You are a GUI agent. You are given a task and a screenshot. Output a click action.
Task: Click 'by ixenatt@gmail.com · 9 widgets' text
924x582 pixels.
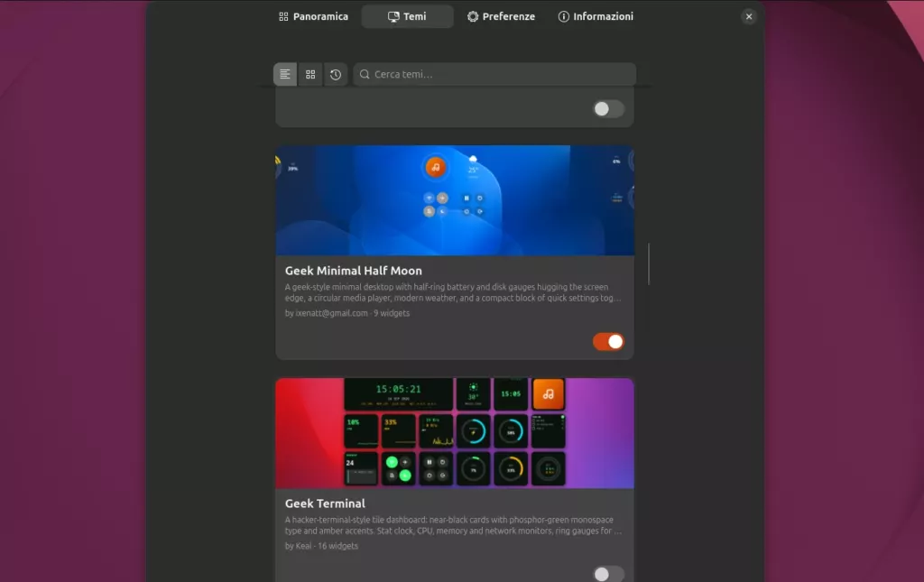[347, 313]
